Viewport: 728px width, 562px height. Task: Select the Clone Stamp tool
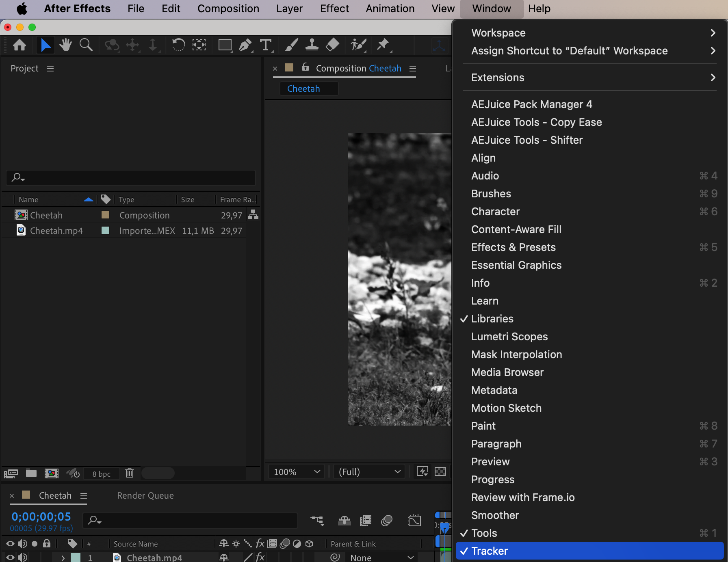[x=312, y=45]
